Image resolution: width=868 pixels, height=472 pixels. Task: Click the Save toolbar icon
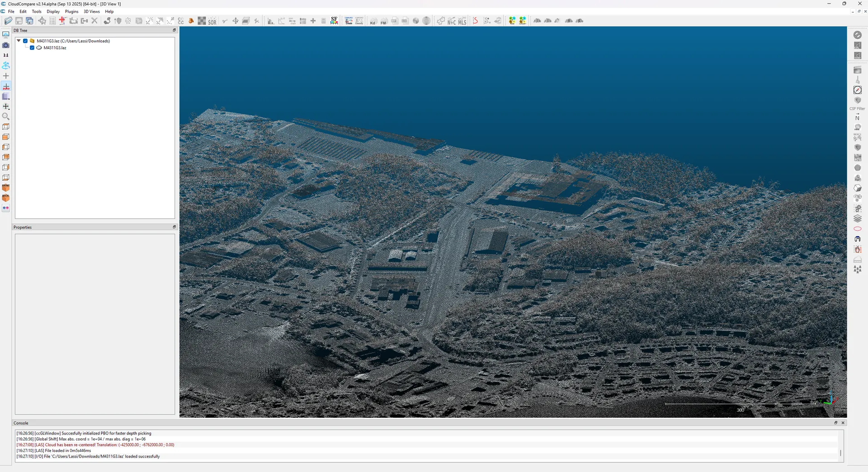point(19,21)
